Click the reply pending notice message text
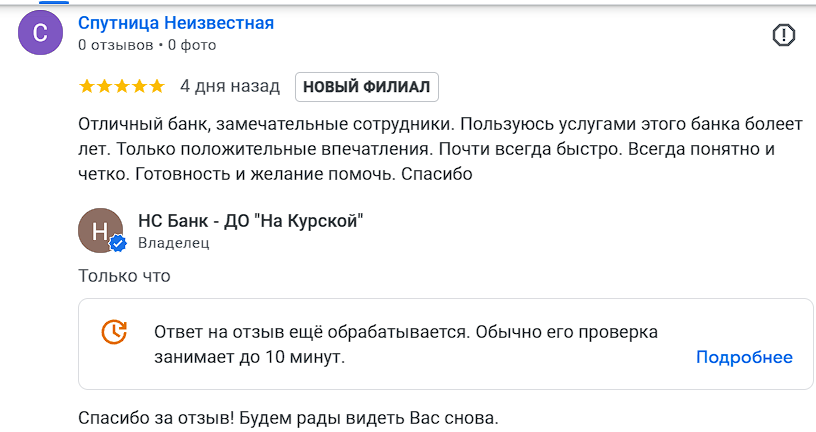This screenshot has width=816, height=432. 405,344
